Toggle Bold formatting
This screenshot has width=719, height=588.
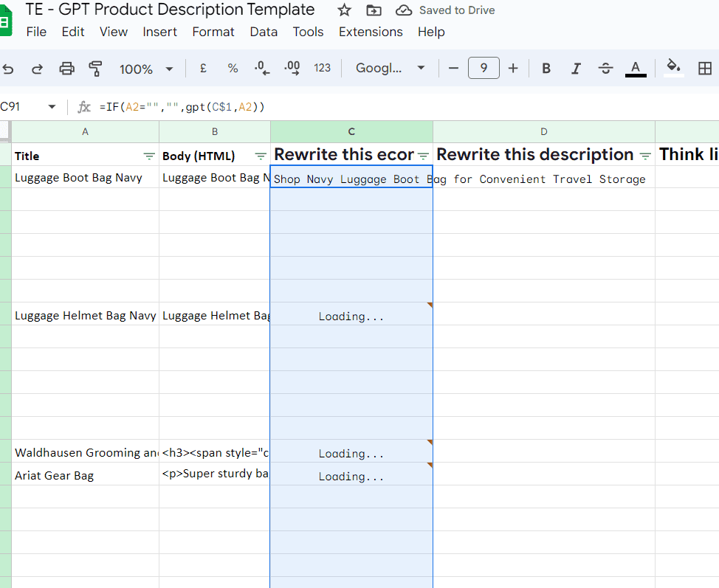tap(546, 69)
